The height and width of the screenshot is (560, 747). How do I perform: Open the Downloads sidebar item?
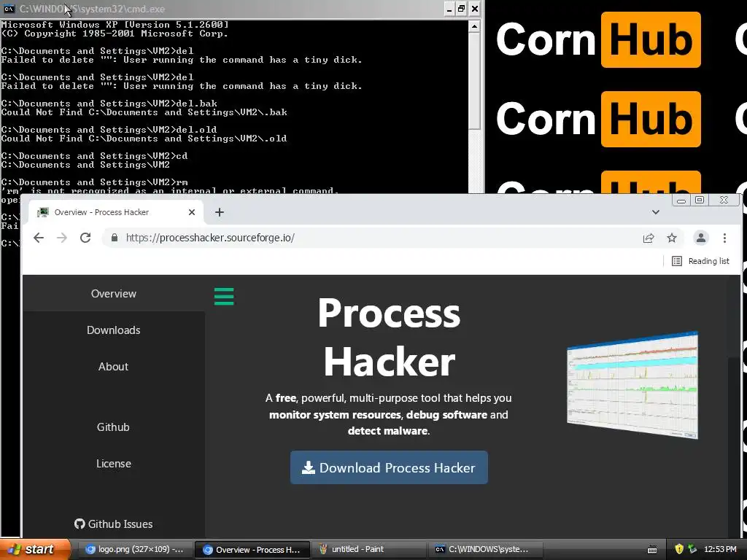click(114, 330)
